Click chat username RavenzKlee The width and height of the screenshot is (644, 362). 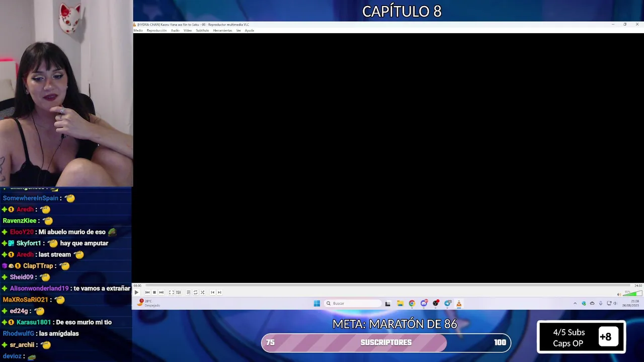20,221
